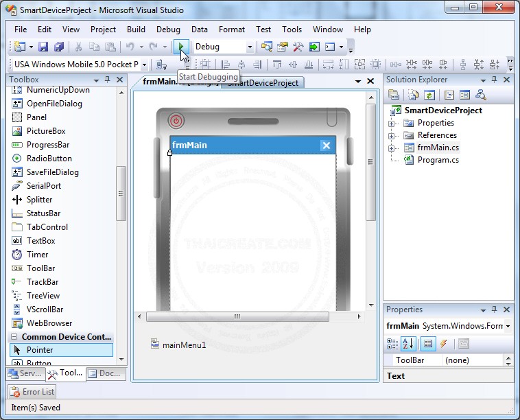
Task: Click the Toolbox vertical scrollbar thumb
Action: (x=121, y=194)
